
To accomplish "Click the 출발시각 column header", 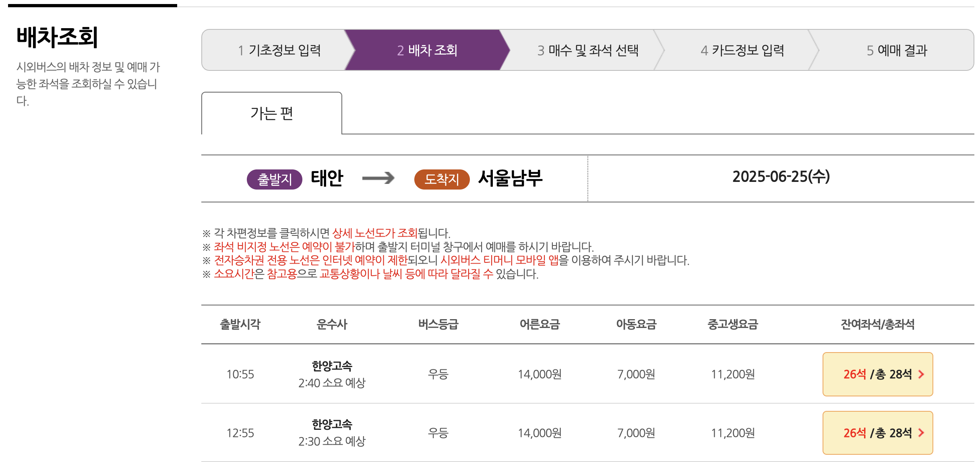I will click(x=240, y=325).
